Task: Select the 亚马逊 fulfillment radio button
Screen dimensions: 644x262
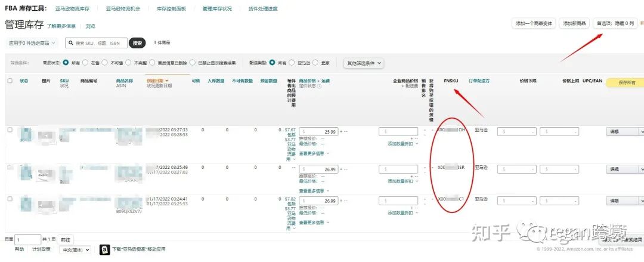Action: click(292, 63)
